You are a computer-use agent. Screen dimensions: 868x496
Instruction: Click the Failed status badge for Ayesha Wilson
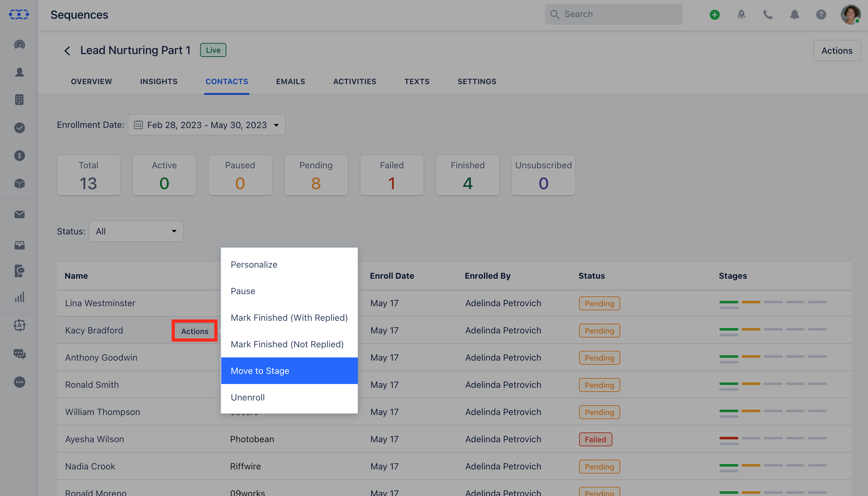(595, 439)
